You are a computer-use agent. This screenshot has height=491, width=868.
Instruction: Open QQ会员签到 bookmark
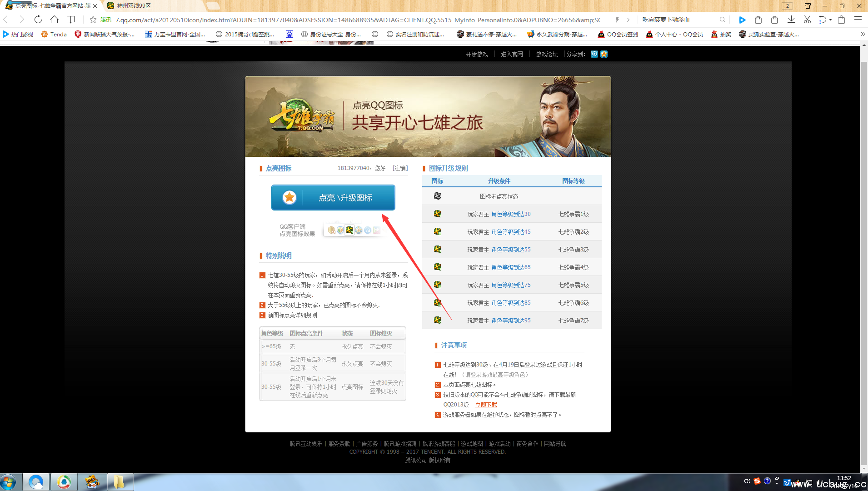point(618,34)
